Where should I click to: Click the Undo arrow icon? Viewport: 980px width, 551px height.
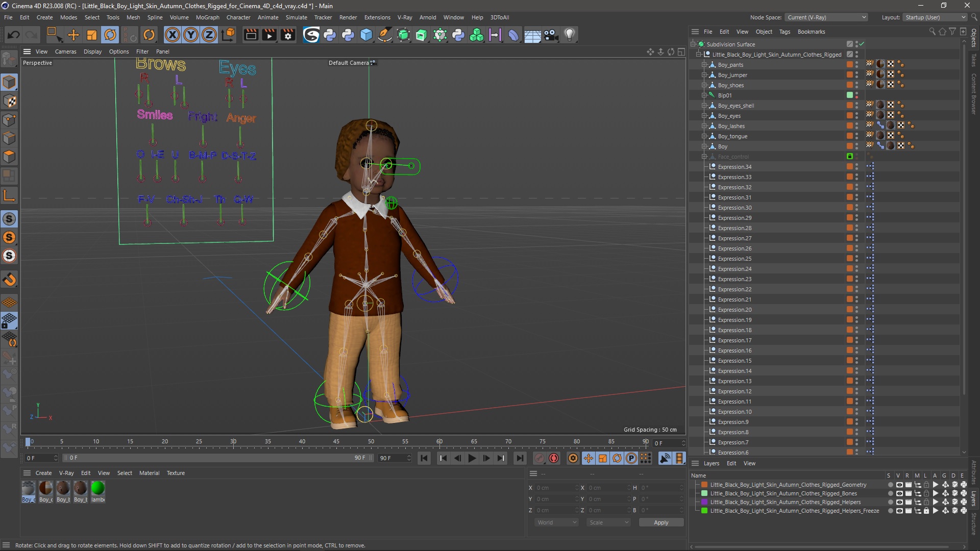pyautogui.click(x=14, y=35)
